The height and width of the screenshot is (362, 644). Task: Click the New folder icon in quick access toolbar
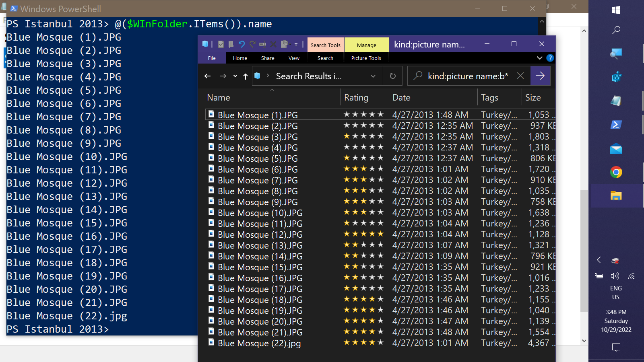coord(231,44)
